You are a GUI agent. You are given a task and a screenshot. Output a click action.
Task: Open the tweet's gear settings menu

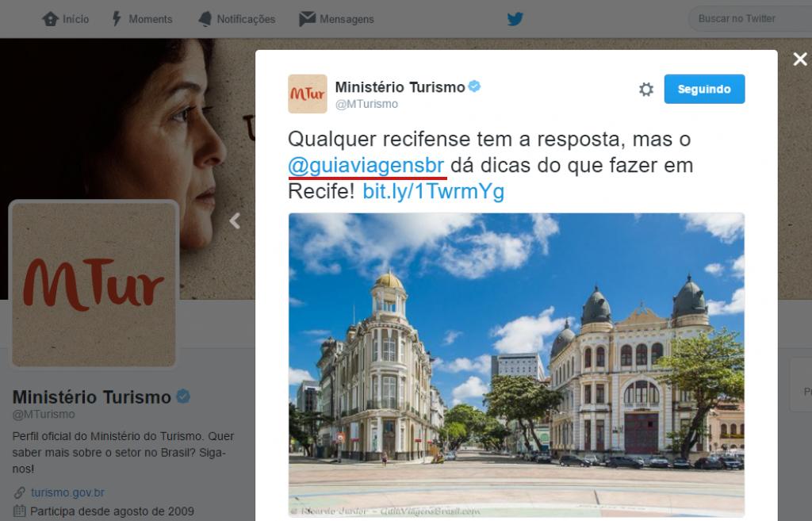click(x=645, y=89)
